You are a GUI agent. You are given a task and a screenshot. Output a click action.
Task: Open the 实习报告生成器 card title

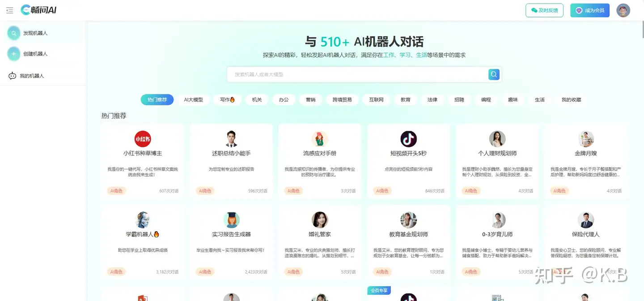231,234
